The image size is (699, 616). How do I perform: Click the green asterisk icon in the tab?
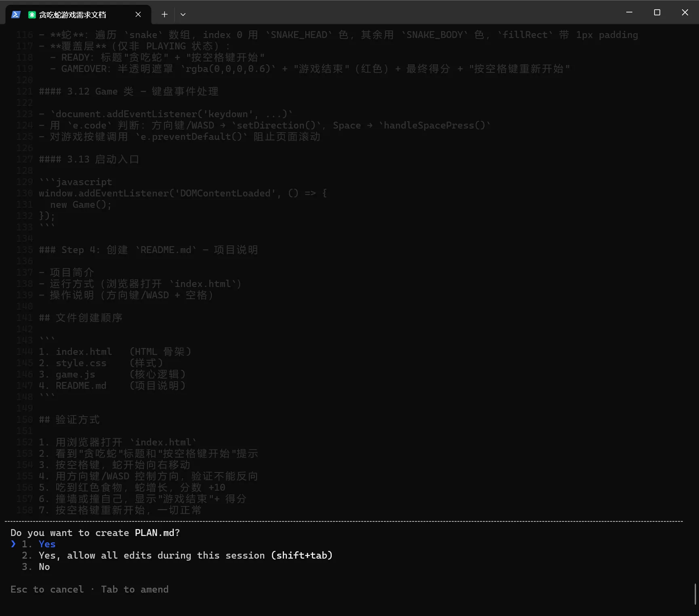tap(32, 15)
